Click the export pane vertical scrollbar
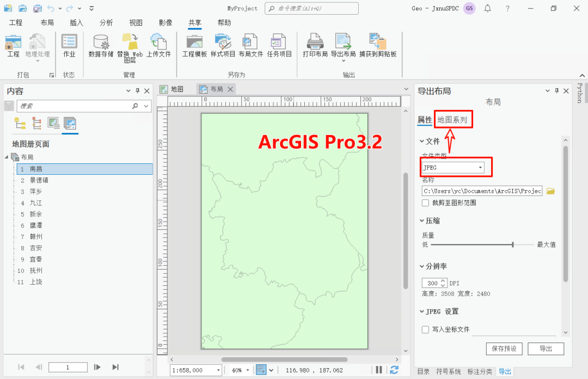The width and height of the screenshot is (588, 379). pos(566,214)
